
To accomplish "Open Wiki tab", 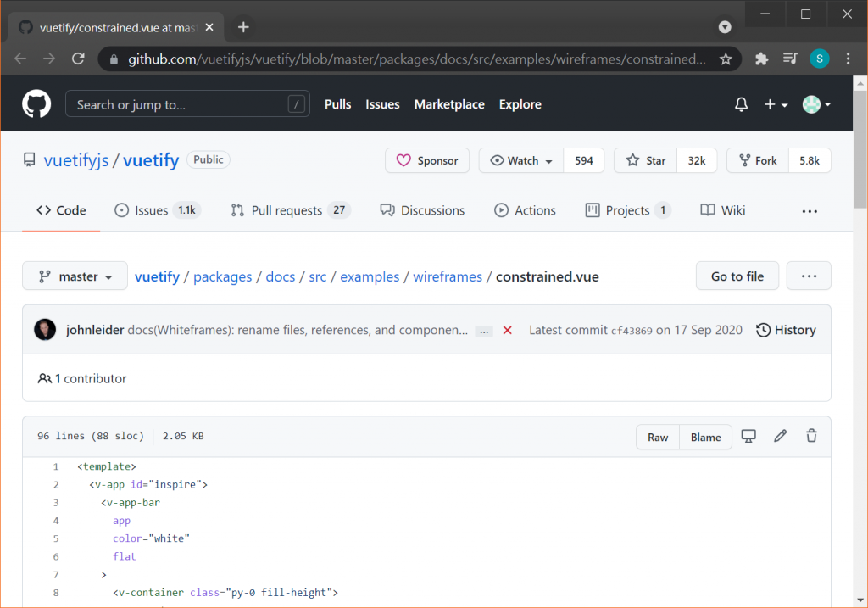I will tap(723, 210).
